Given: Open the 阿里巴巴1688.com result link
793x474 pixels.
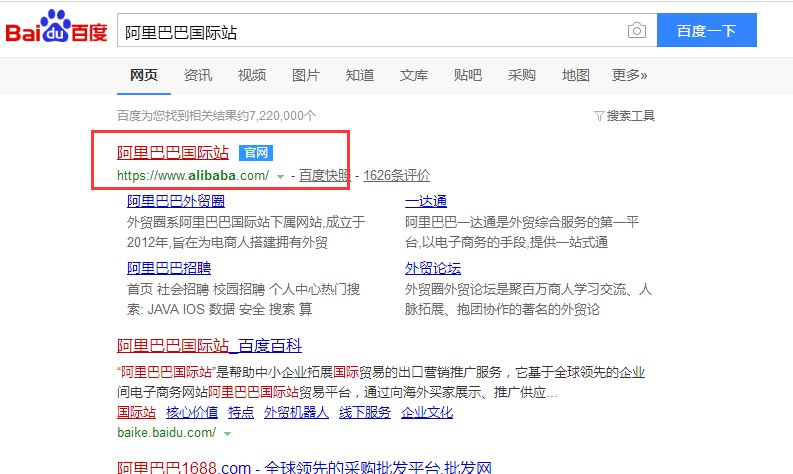Looking at the screenshot, I should tap(304, 467).
